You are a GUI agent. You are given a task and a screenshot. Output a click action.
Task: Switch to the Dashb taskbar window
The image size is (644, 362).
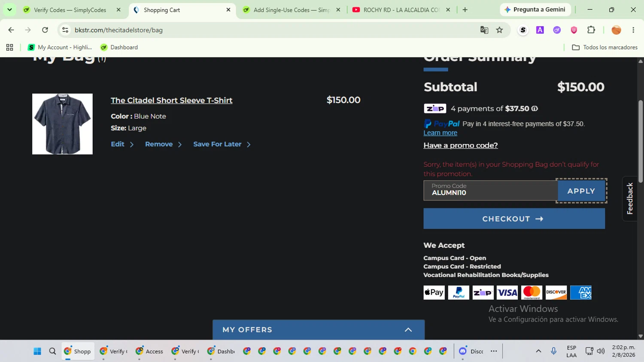[x=221, y=351]
